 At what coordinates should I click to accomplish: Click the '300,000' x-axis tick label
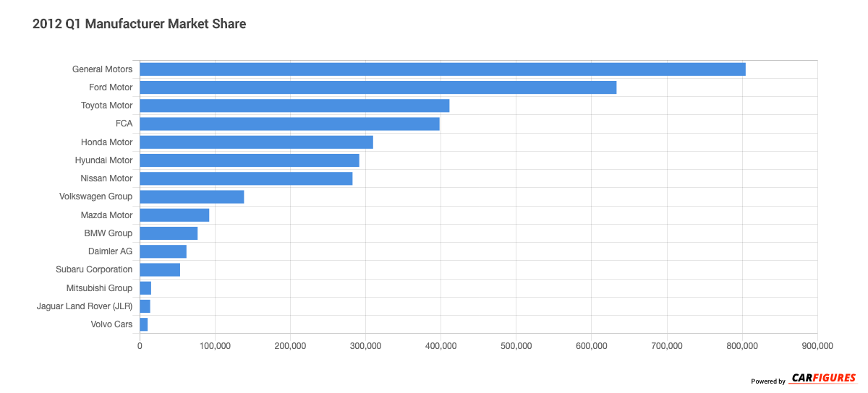coord(365,346)
